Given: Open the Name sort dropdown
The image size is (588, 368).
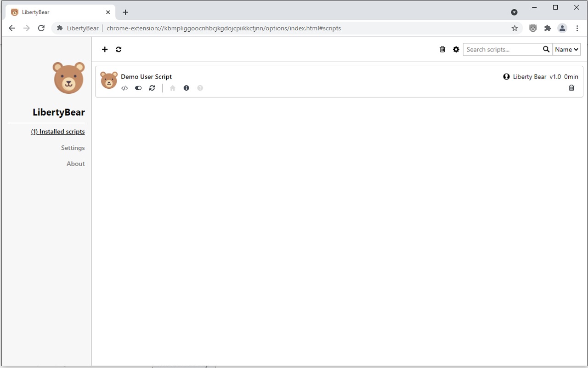Looking at the screenshot, I should [566, 49].
